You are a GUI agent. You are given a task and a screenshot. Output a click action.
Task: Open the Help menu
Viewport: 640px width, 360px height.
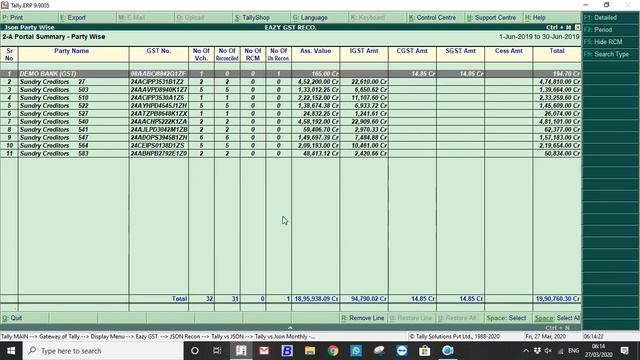click(x=535, y=18)
